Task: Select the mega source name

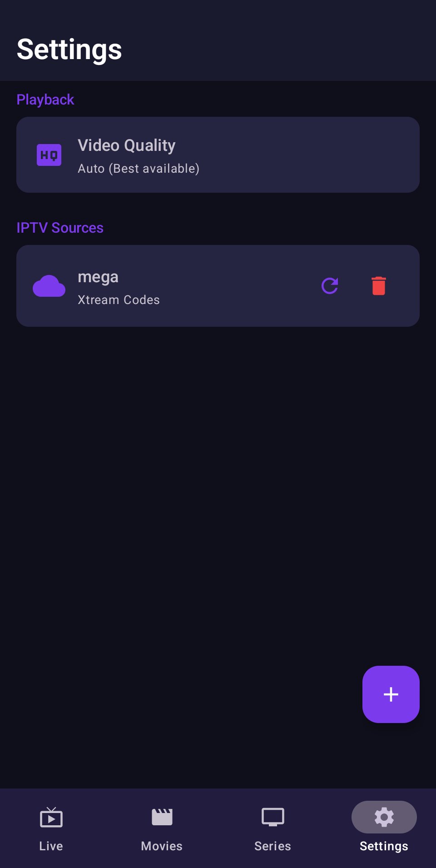Action: point(98,277)
